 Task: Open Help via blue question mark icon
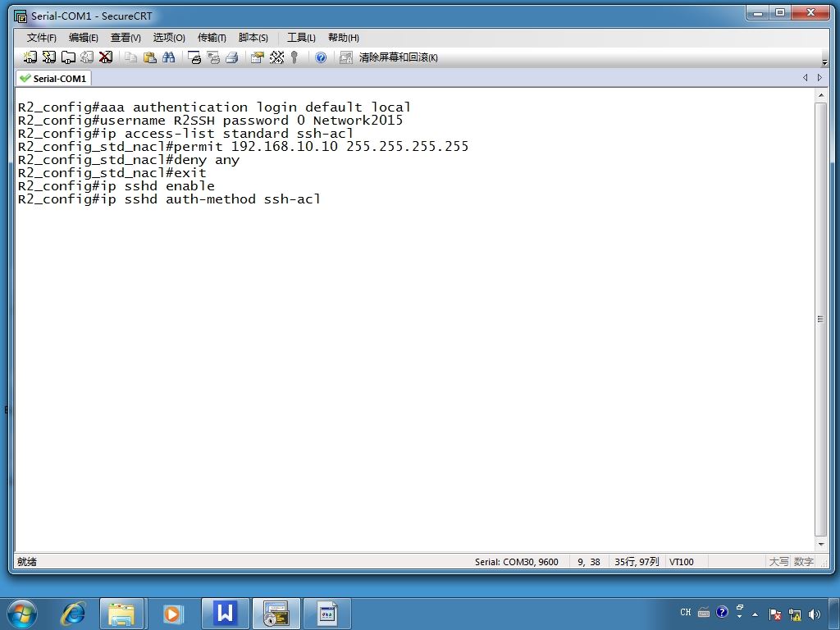click(321, 57)
